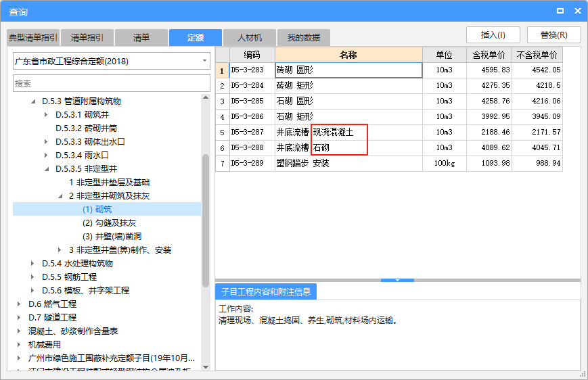Click price value 4595.83

[x=489, y=70]
